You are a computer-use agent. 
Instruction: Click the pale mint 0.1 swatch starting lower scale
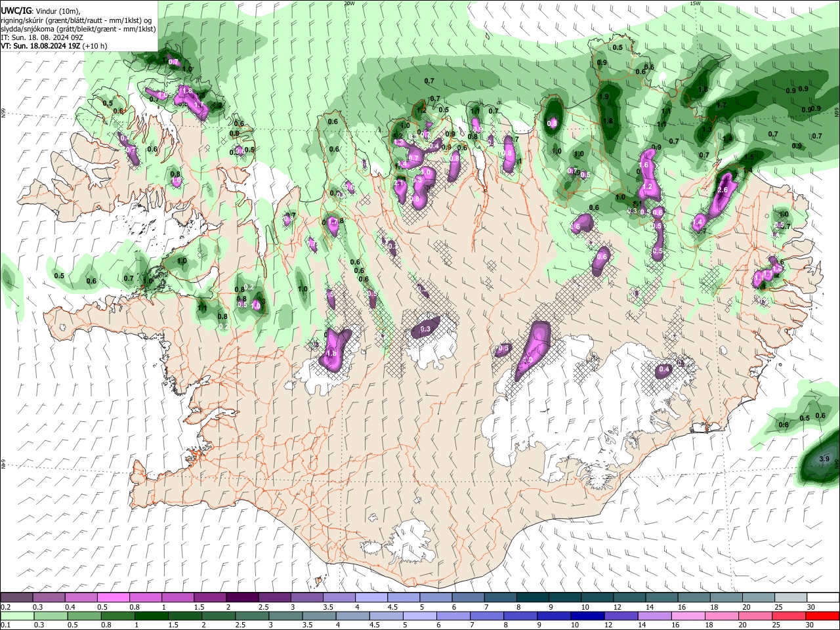[17, 616]
